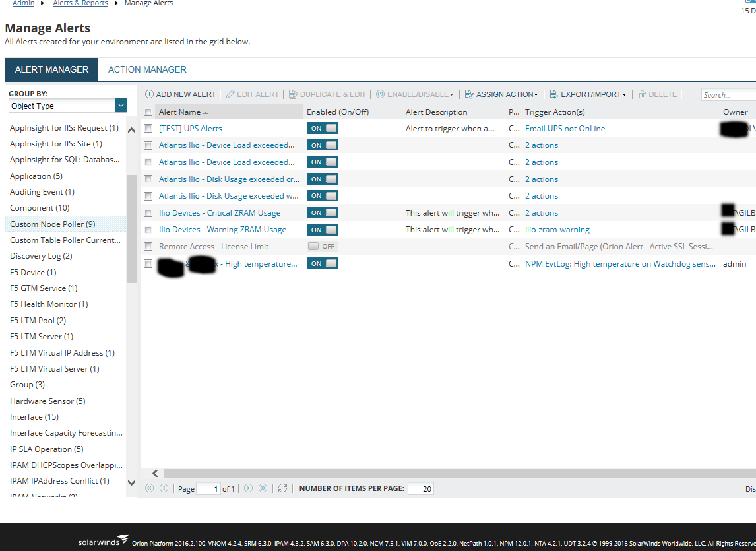Image resolution: width=756 pixels, height=551 pixels.
Task: Sort by Enabled (On/Off) column header
Action: (x=338, y=112)
